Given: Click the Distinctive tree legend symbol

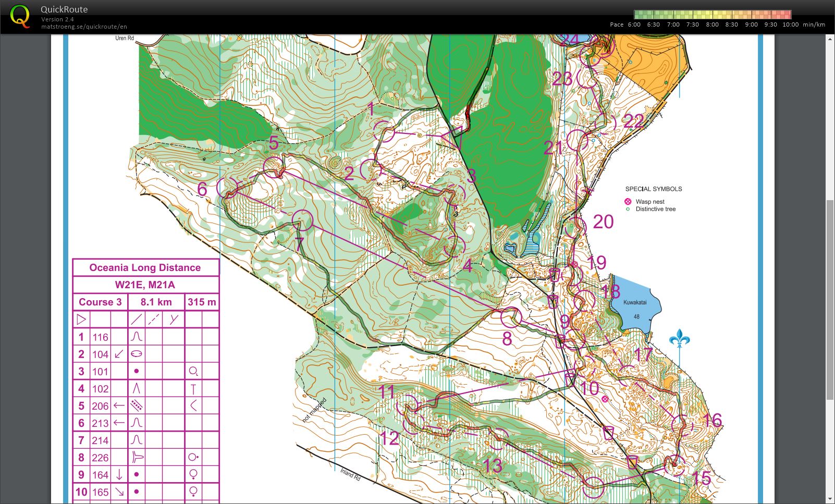Looking at the screenshot, I should 628,209.
